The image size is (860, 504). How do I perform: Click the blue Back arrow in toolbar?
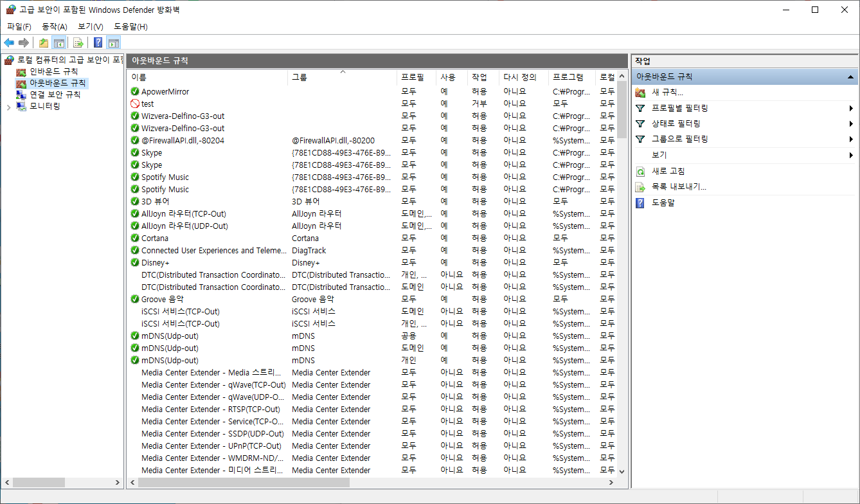(x=9, y=43)
